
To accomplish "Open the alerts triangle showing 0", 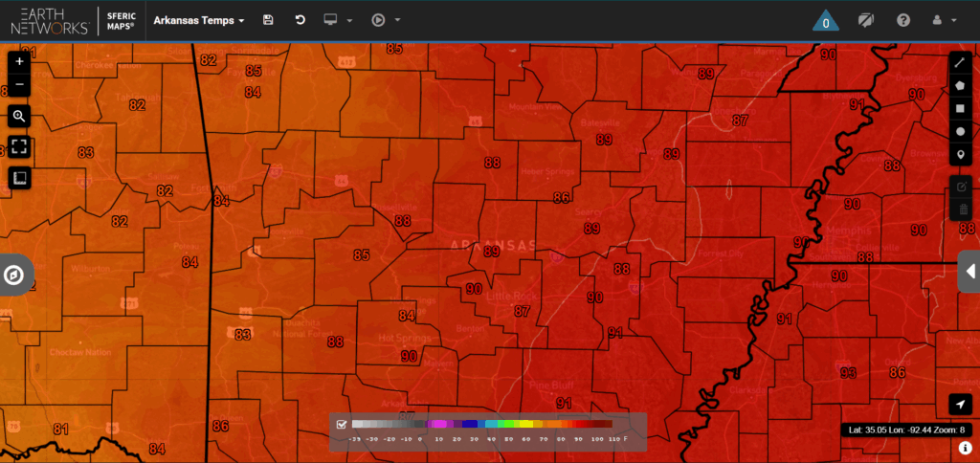I will (x=827, y=21).
